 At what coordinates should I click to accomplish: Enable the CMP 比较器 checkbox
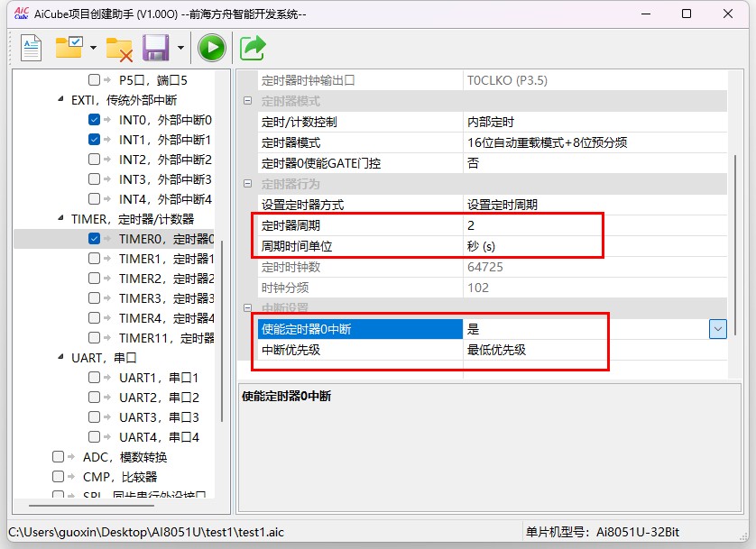coord(58,477)
